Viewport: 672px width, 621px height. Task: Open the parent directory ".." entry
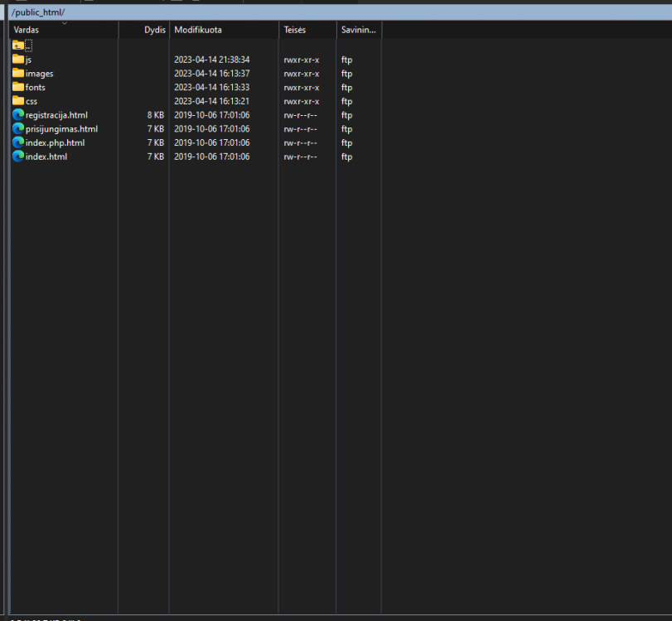click(22, 46)
